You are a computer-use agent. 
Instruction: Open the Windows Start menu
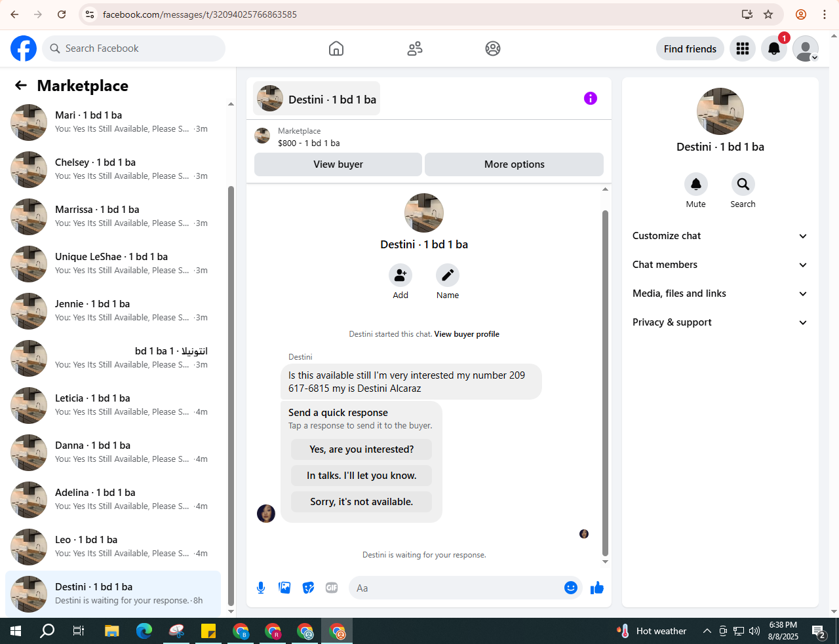[16, 631]
